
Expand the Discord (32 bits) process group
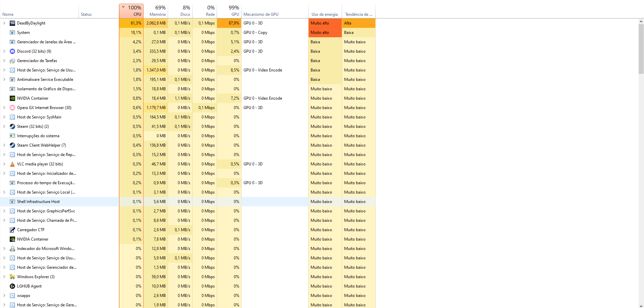tap(4, 51)
